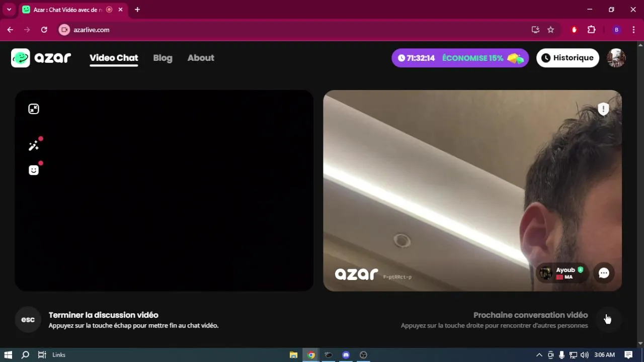Bookmark the page with star icon

point(550,30)
